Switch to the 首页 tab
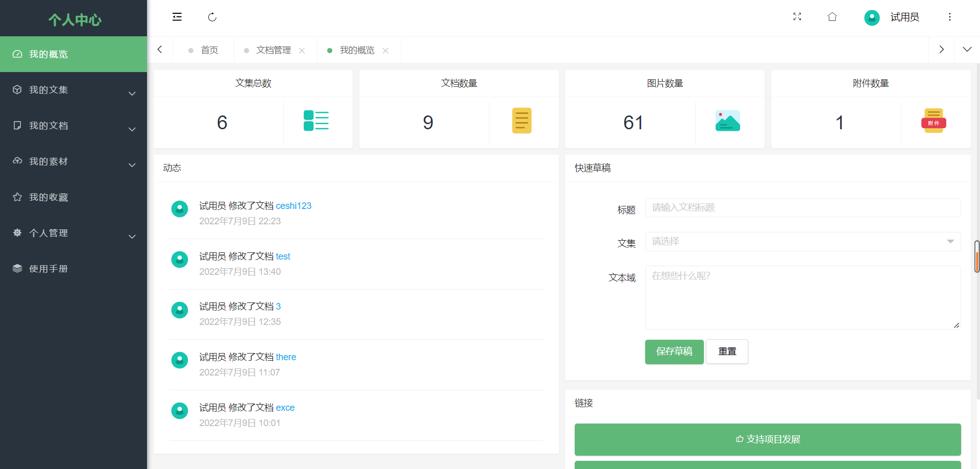The height and width of the screenshot is (469, 980). [204, 50]
